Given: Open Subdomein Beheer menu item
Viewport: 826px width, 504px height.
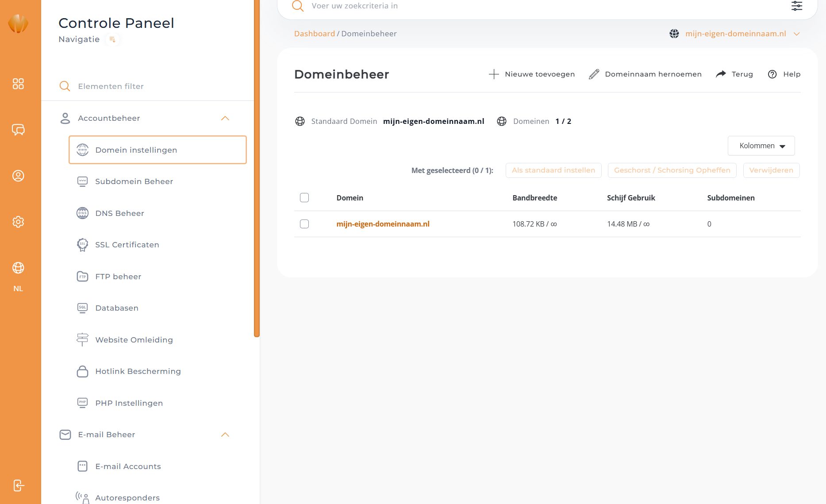Looking at the screenshot, I should coord(158,181).
